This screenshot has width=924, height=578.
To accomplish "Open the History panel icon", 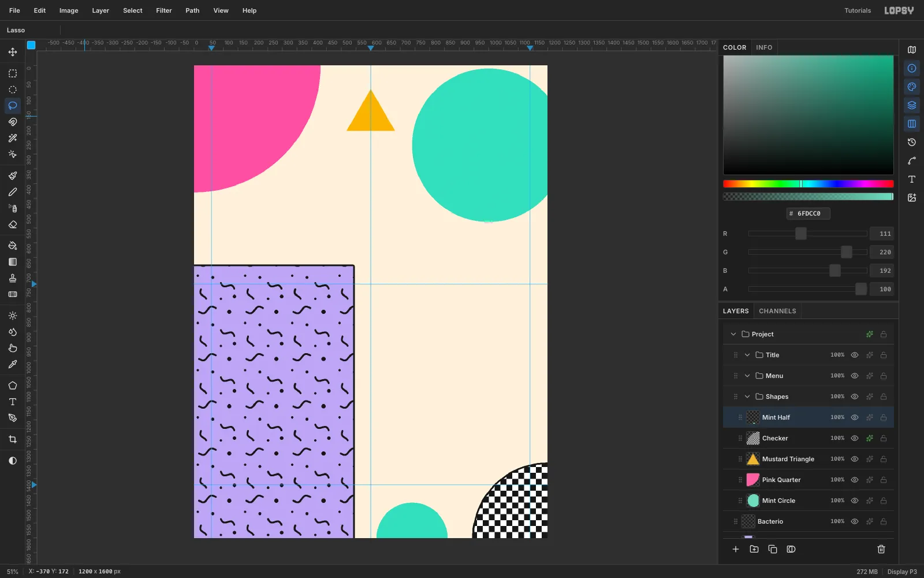I will (x=912, y=142).
